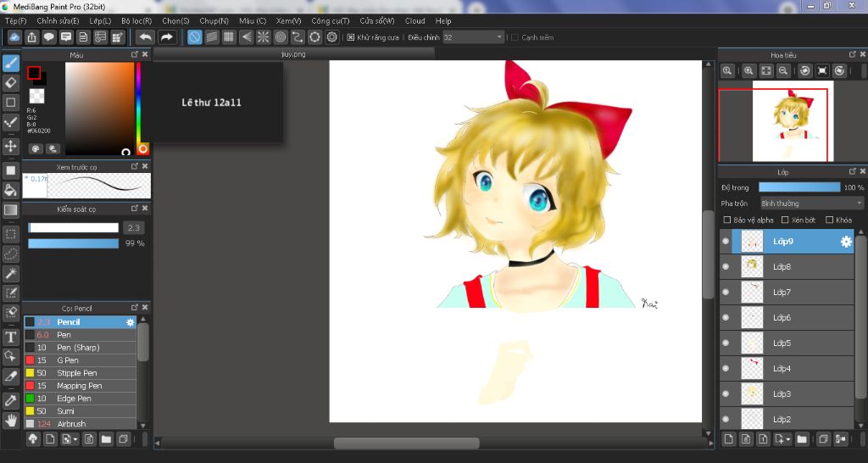Click Lớp8 layer thumbnail
The height and width of the screenshot is (463, 868).
click(x=752, y=267)
